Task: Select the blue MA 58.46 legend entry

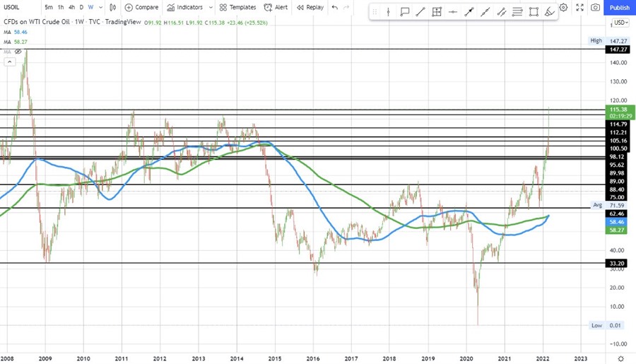Action: pyautogui.click(x=16, y=32)
